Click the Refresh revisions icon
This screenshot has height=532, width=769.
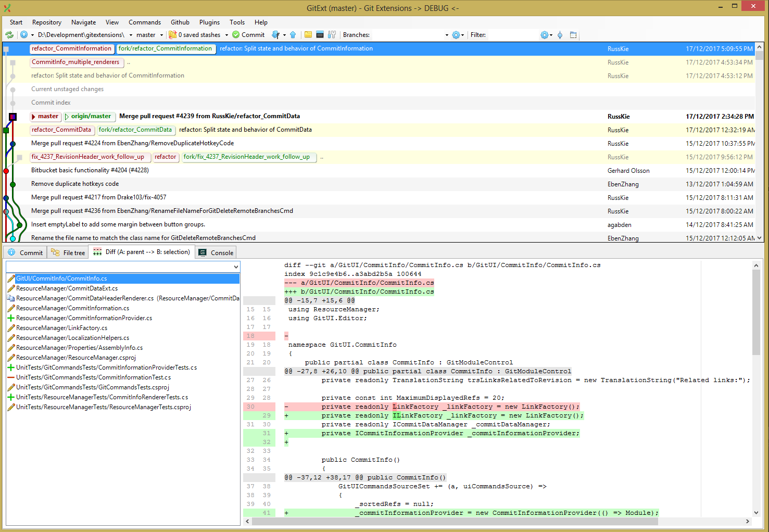pyautogui.click(x=9, y=35)
